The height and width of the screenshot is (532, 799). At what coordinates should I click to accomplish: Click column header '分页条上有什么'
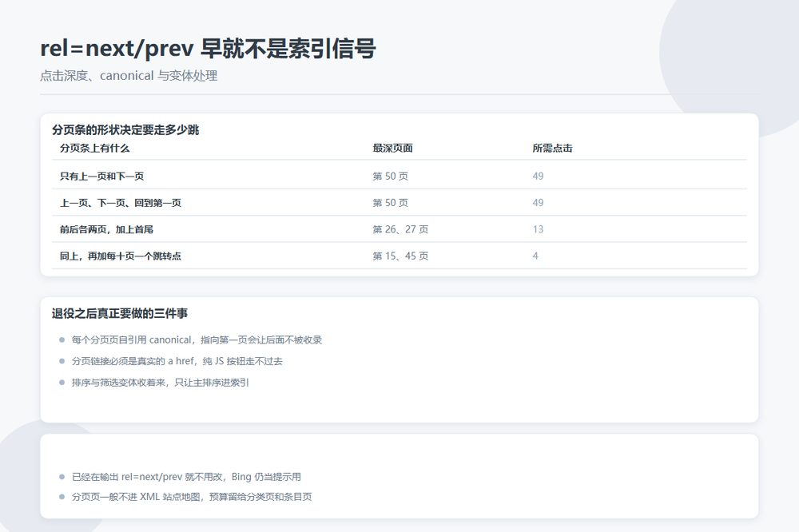95,149
